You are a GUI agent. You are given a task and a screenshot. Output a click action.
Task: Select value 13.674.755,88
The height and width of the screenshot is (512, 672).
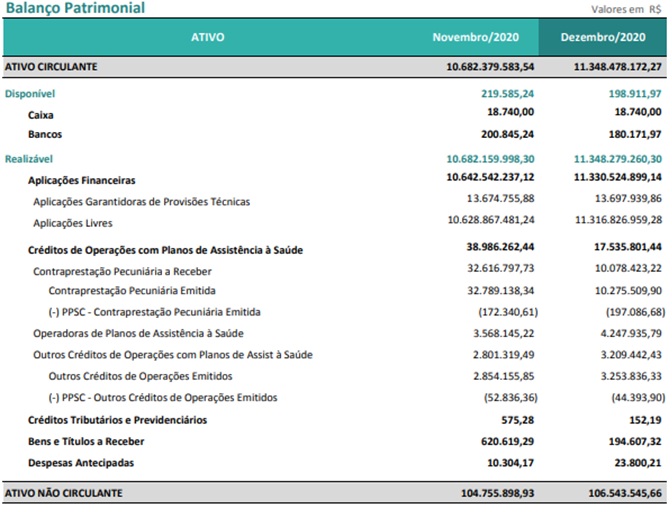point(501,198)
